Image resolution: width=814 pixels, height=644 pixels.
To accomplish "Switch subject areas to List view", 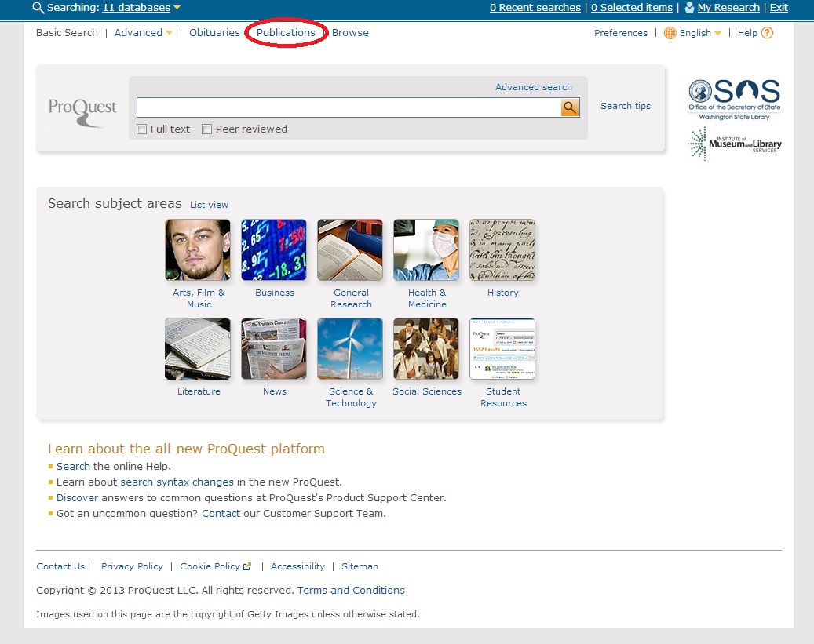I will tap(210, 205).
